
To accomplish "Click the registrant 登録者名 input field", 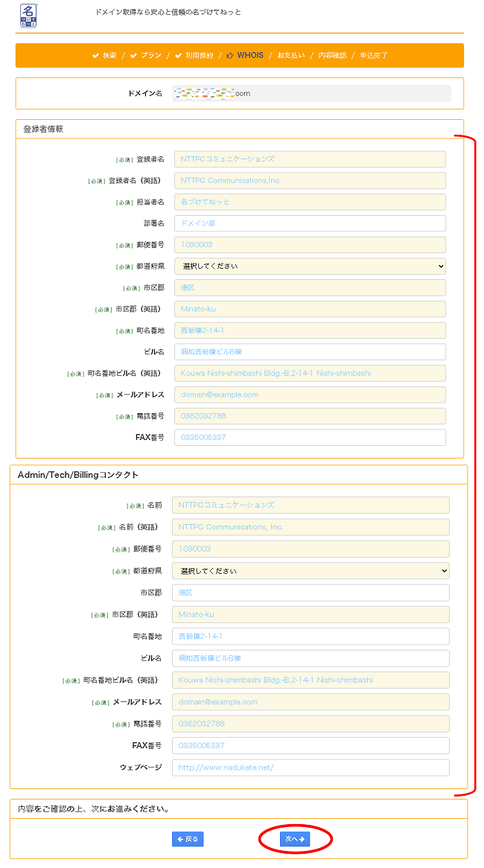I will pyautogui.click(x=310, y=159).
